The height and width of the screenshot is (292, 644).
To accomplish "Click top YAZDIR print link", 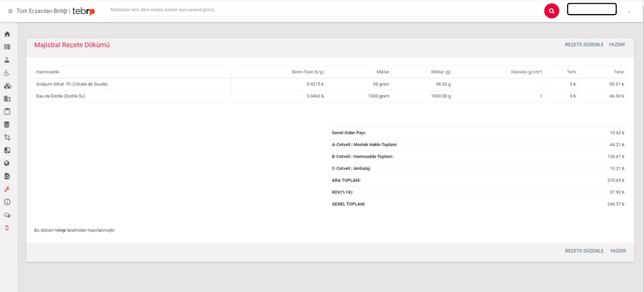I will click(x=617, y=45).
